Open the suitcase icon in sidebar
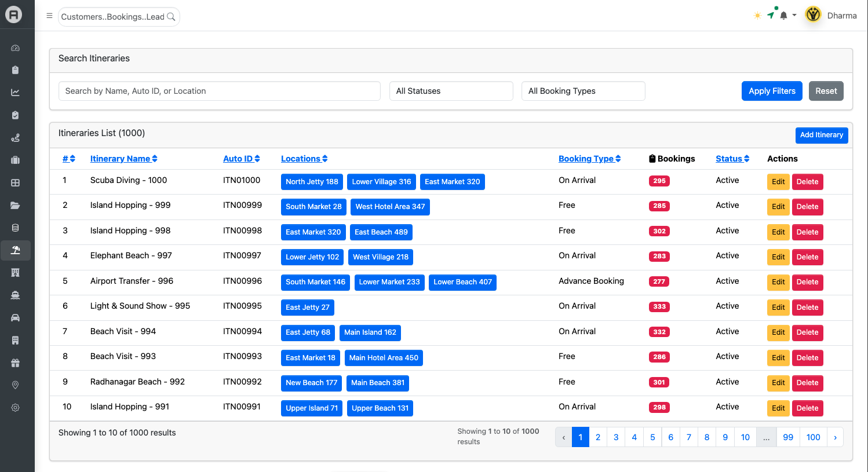Viewport: 868px width, 472px height. (x=16, y=160)
